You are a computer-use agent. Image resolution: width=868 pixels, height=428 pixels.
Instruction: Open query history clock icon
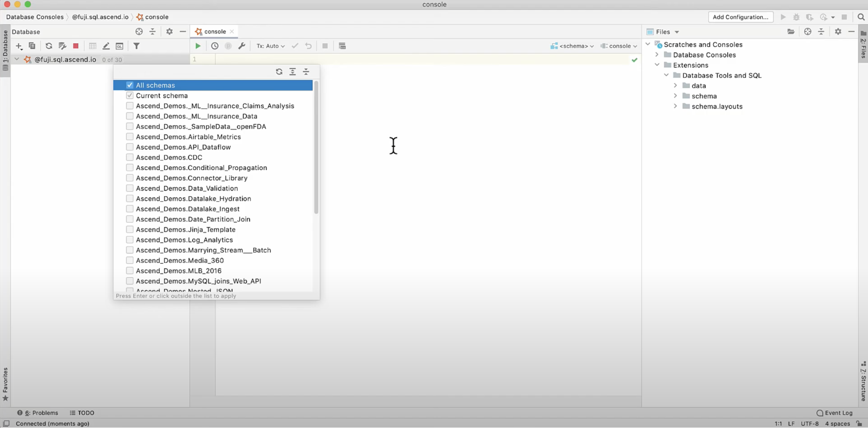click(215, 46)
